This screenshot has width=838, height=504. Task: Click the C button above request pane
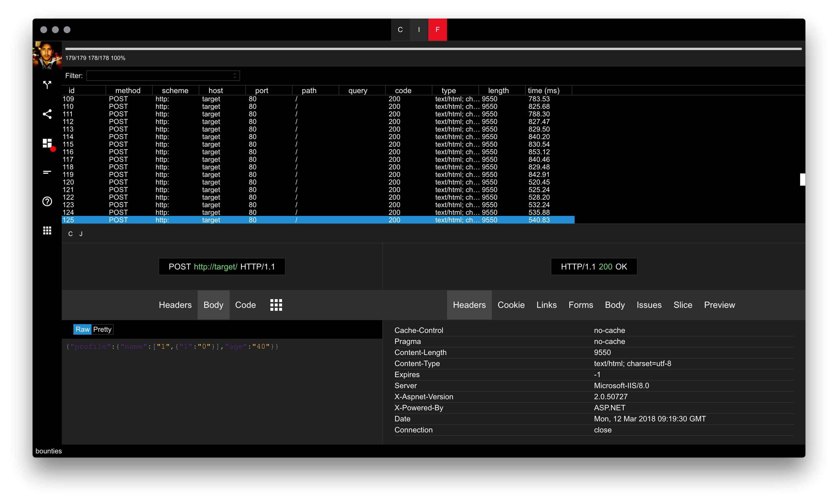[x=71, y=234]
